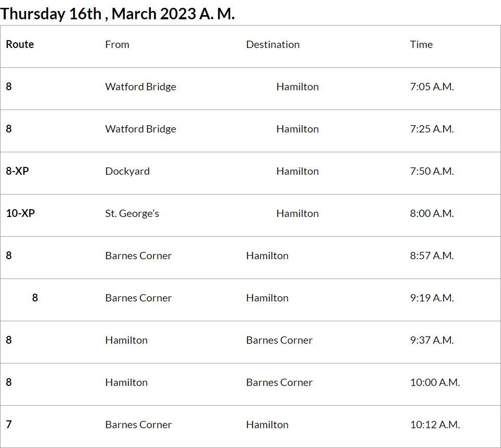Select the Time column header
Viewport: 501px width, 448px height.
(421, 45)
